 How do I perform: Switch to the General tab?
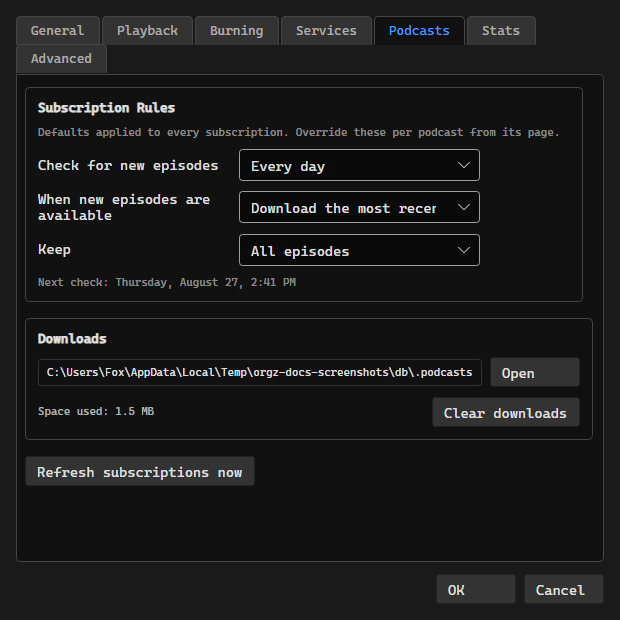click(x=58, y=30)
